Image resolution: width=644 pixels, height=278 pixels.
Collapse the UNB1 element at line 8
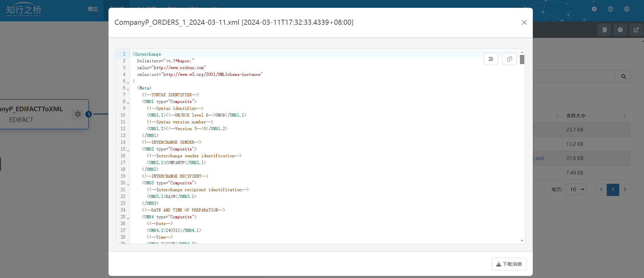(128, 103)
